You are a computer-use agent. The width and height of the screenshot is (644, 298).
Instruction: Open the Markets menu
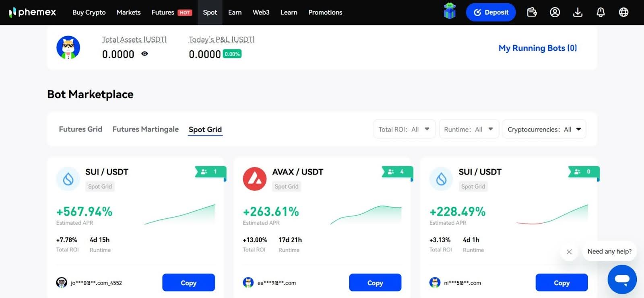(128, 12)
